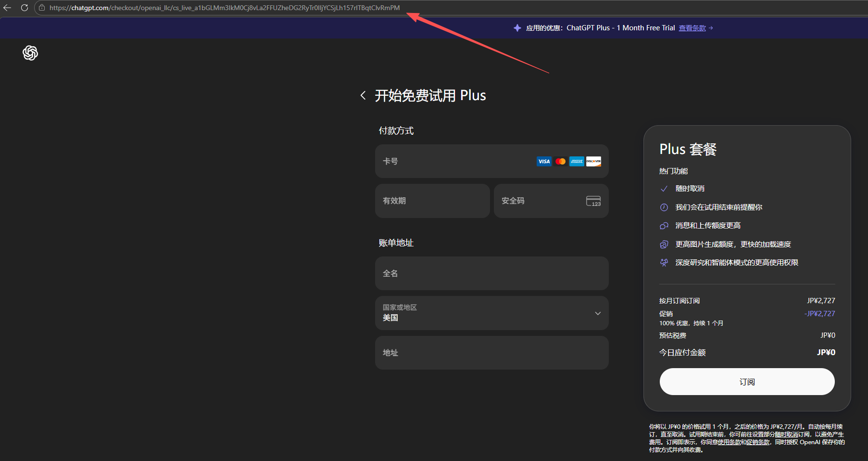Click the sparkle icon in promo banner
Image resolution: width=868 pixels, height=461 pixels.
point(517,28)
